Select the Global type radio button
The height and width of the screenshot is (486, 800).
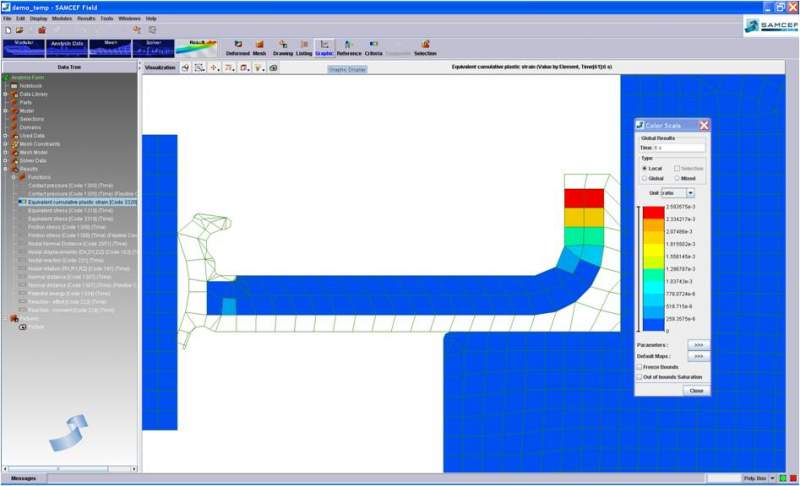tap(644, 178)
